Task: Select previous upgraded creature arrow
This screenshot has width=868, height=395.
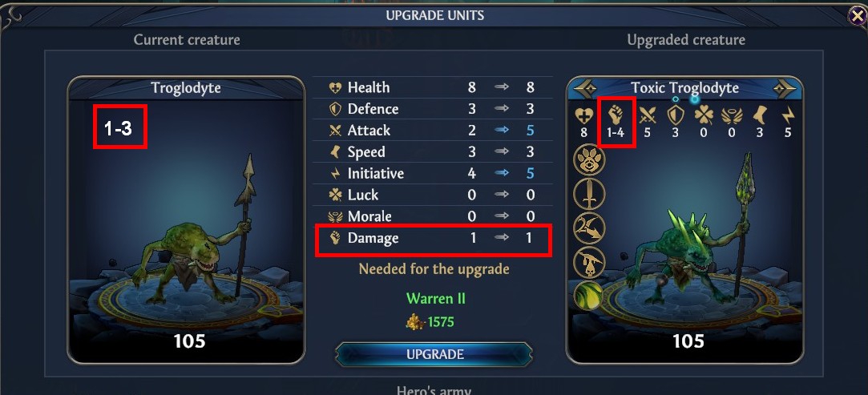Action: (x=584, y=88)
